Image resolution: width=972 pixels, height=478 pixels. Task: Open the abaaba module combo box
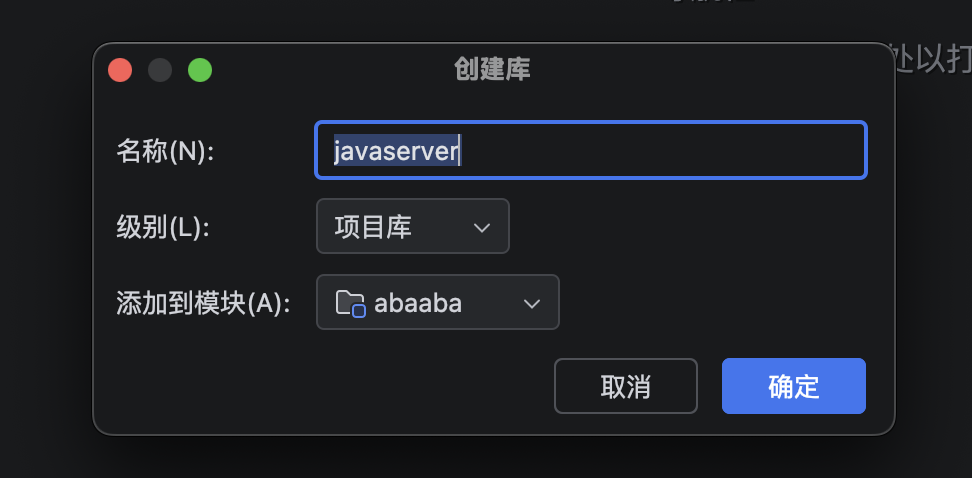pos(437,303)
